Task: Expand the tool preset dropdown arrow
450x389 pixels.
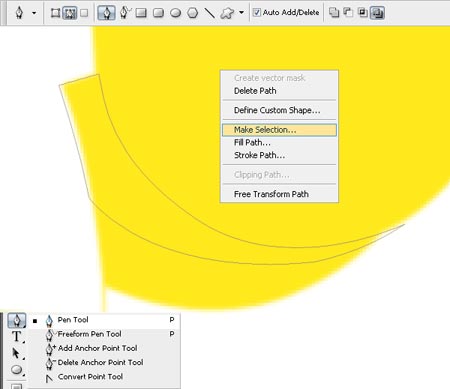Action: pyautogui.click(x=34, y=13)
